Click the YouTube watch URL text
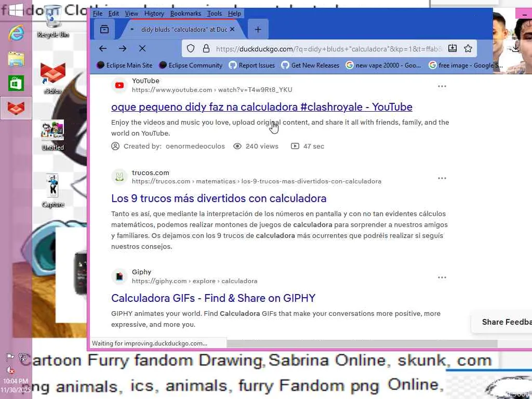 212,90
